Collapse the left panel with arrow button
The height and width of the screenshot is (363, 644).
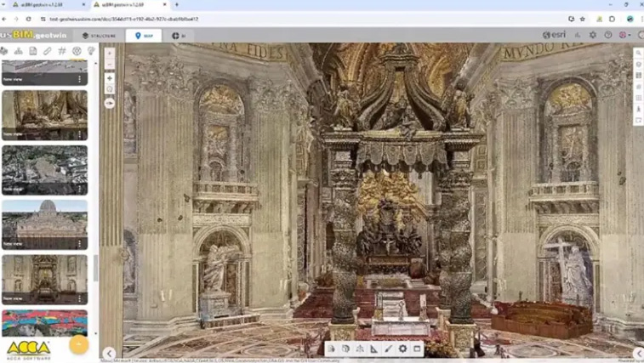[x=109, y=353]
